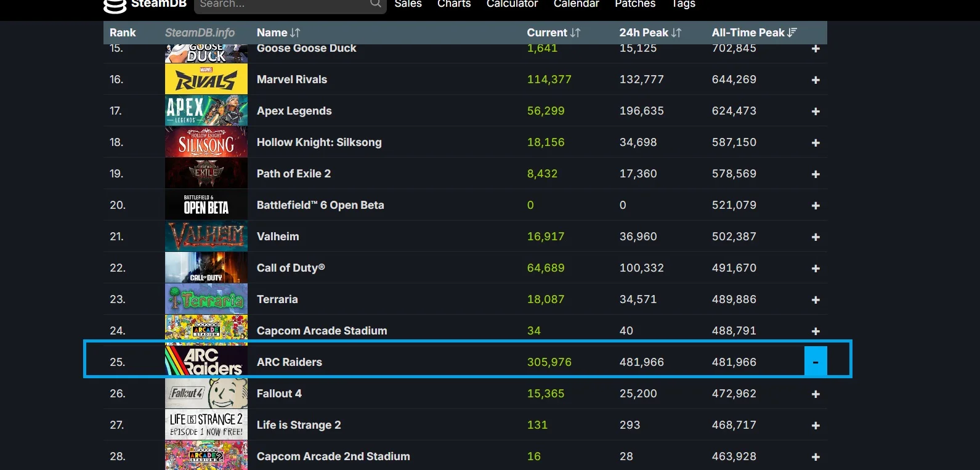Click plus icon on Apex Legends row
The image size is (980, 470).
click(x=816, y=111)
